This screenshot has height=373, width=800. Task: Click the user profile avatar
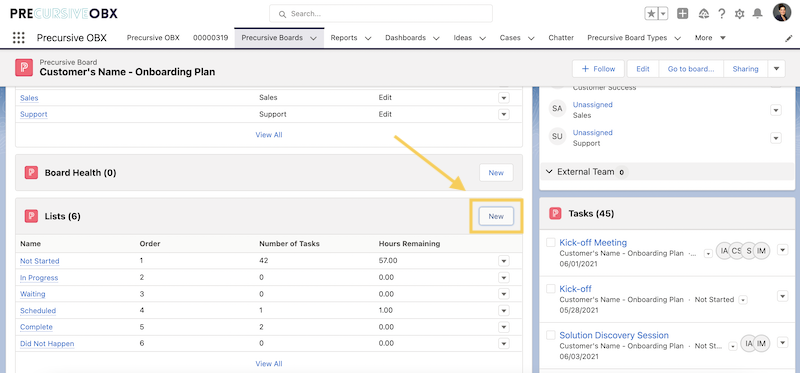(782, 13)
